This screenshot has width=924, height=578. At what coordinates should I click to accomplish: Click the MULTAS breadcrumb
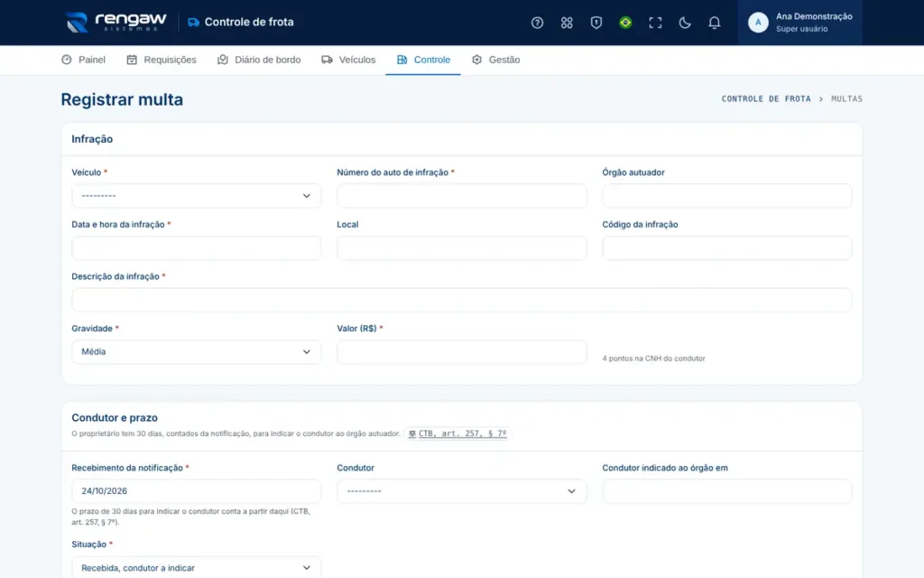click(846, 99)
